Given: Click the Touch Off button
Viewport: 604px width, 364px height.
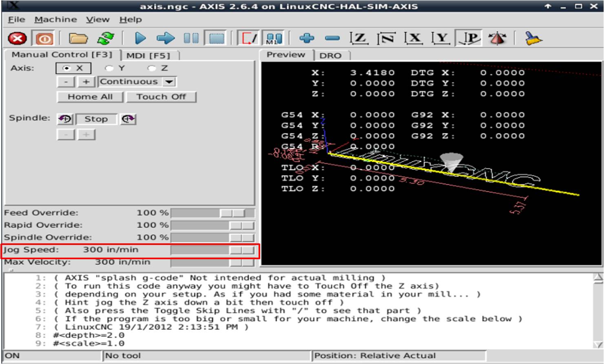Looking at the screenshot, I should pyautogui.click(x=161, y=97).
